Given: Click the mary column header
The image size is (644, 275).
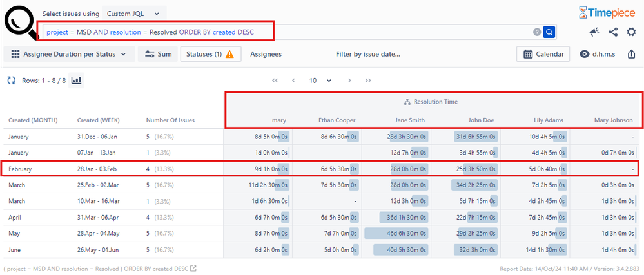Looking at the screenshot, I should pos(279,120).
